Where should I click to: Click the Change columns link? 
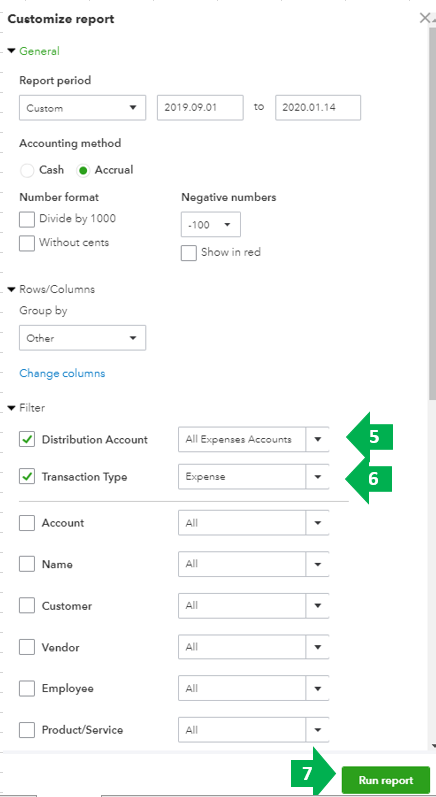[x=62, y=374]
